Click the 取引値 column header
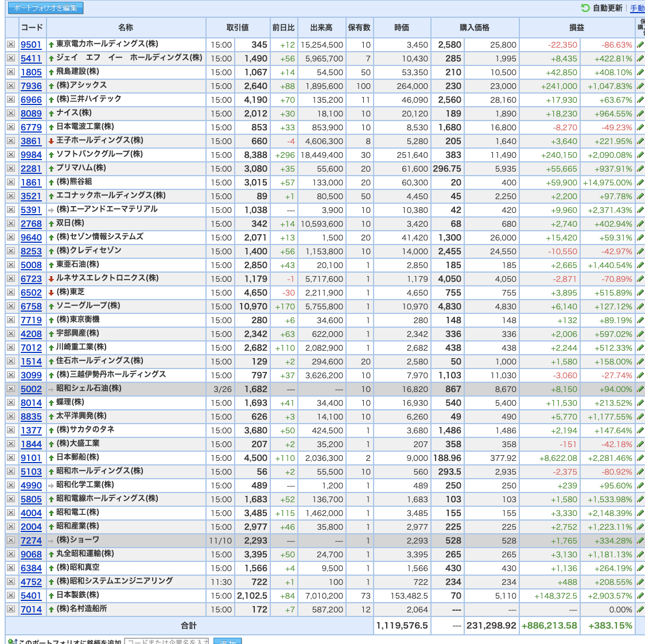The height and width of the screenshot is (644, 645). [x=238, y=28]
